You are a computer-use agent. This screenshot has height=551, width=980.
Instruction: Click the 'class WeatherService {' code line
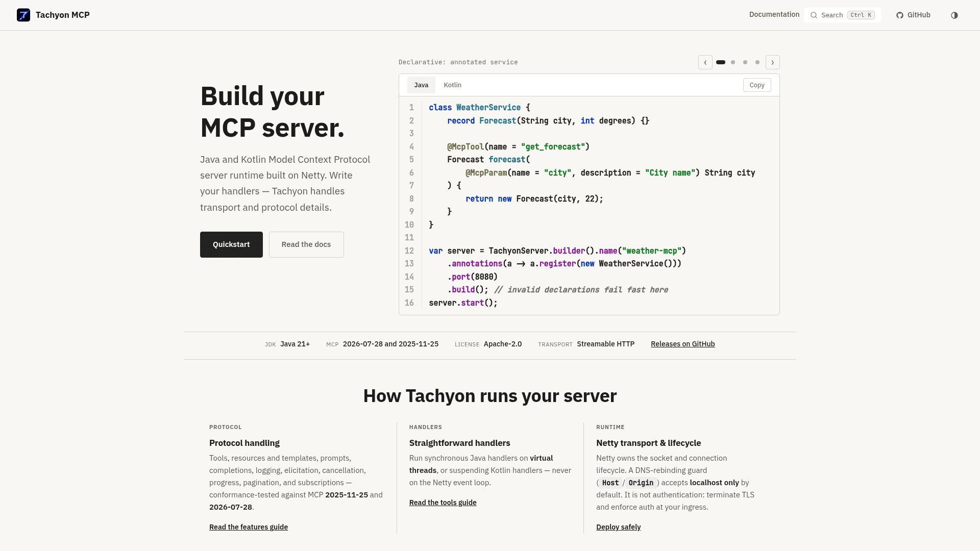(x=480, y=108)
